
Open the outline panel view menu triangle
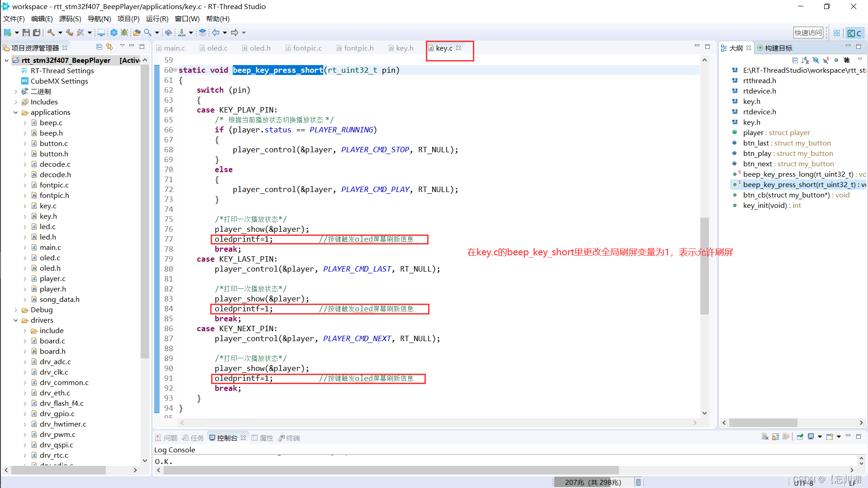859,59
